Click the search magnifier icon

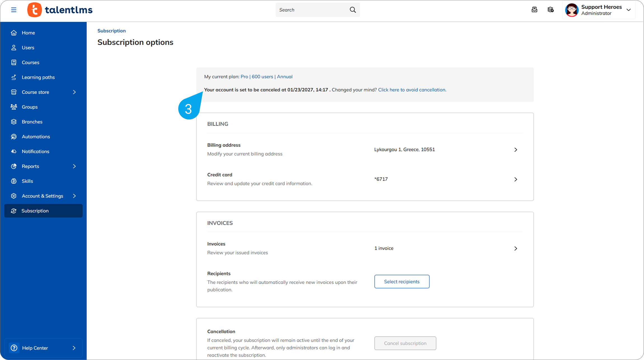[x=353, y=10]
